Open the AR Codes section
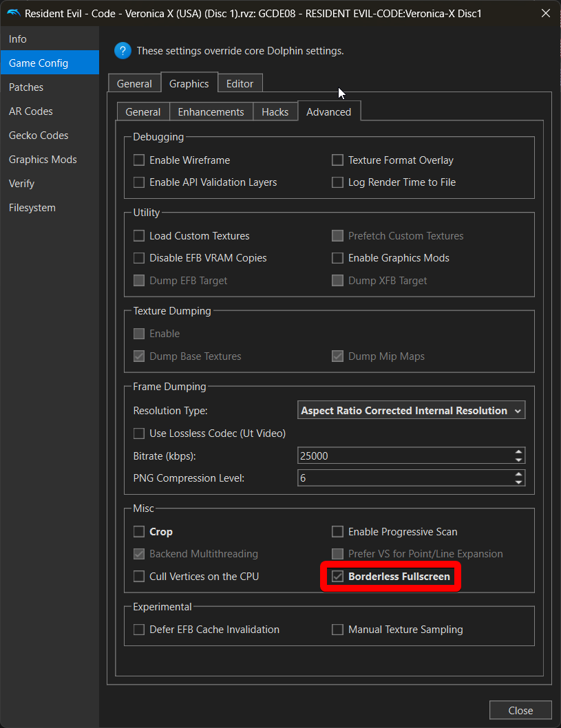 click(50, 111)
